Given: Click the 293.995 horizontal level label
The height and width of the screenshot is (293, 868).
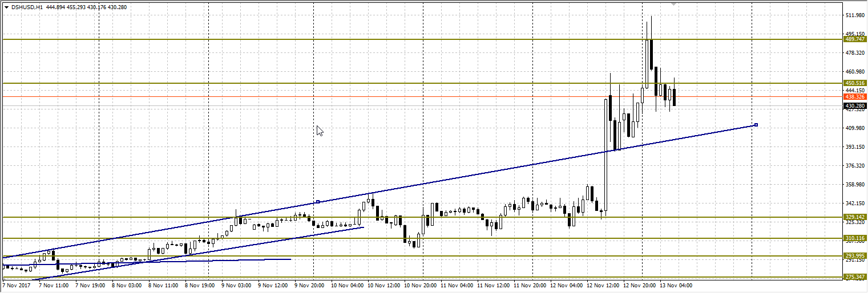Looking at the screenshot, I should [x=855, y=256].
